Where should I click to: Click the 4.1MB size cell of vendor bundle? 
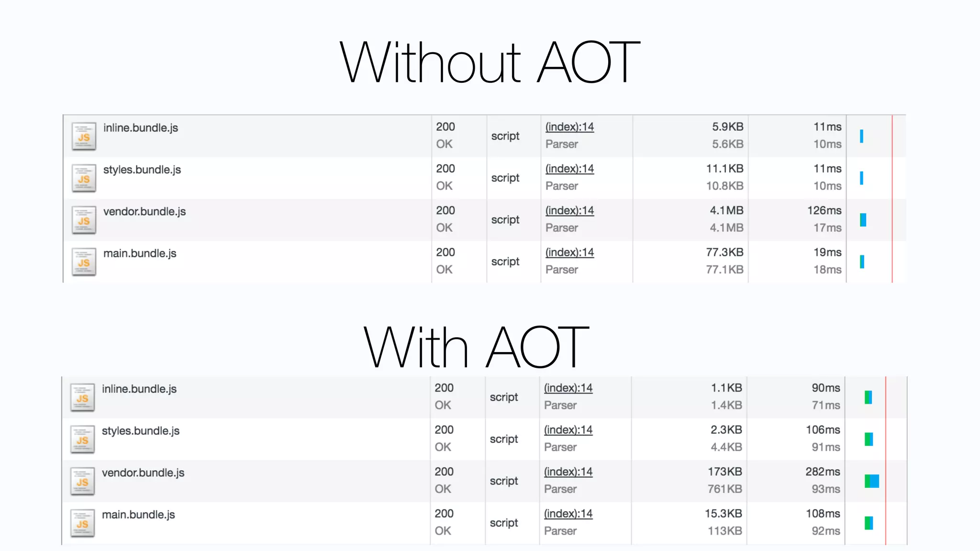726,210
